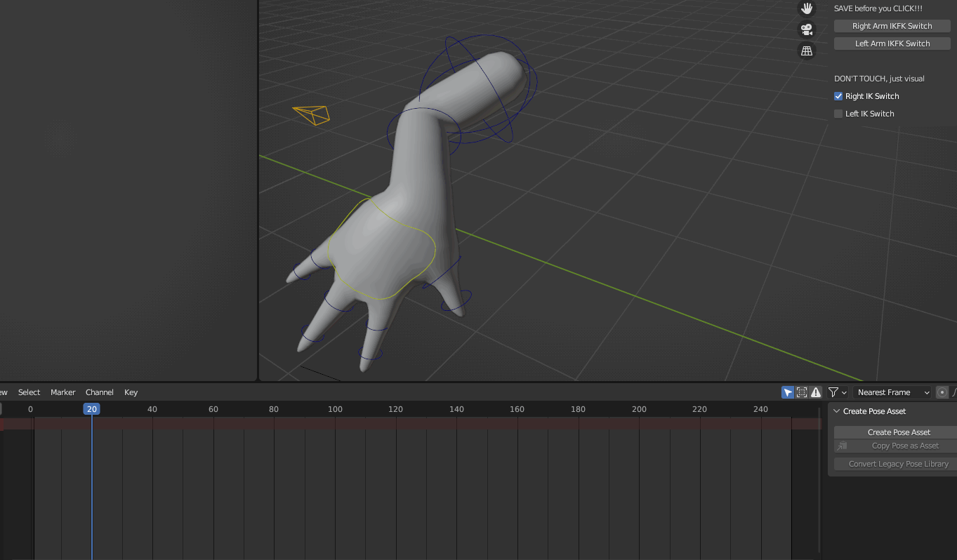This screenshot has height=560, width=957.
Task: Click the Right Arm IKFK Switch button
Action: tap(892, 25)
